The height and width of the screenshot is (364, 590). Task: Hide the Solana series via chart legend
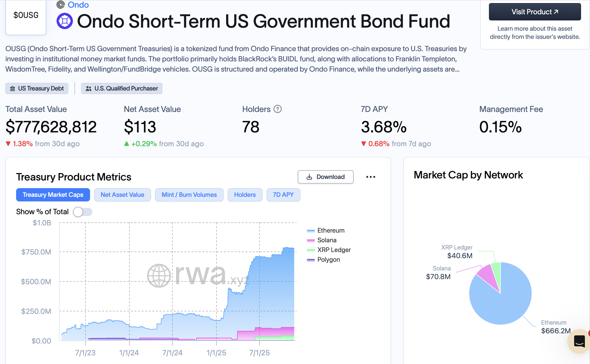coord(326,240)
